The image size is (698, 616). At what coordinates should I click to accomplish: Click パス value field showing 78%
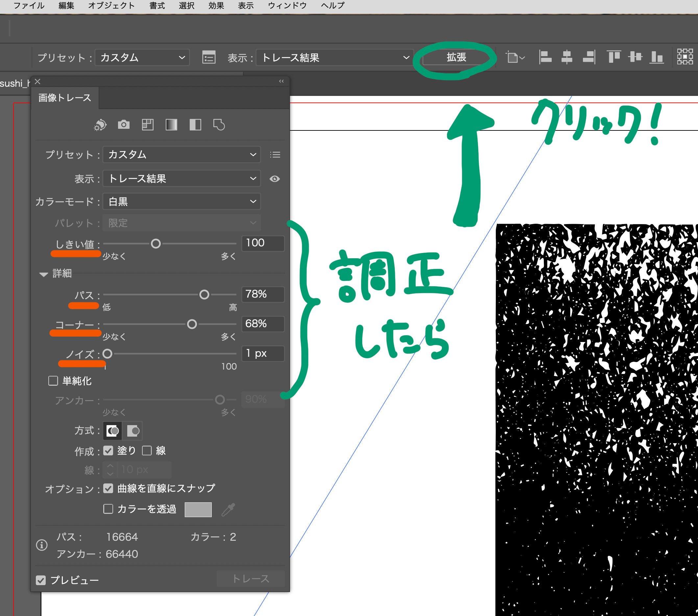(x=263, y=294)
